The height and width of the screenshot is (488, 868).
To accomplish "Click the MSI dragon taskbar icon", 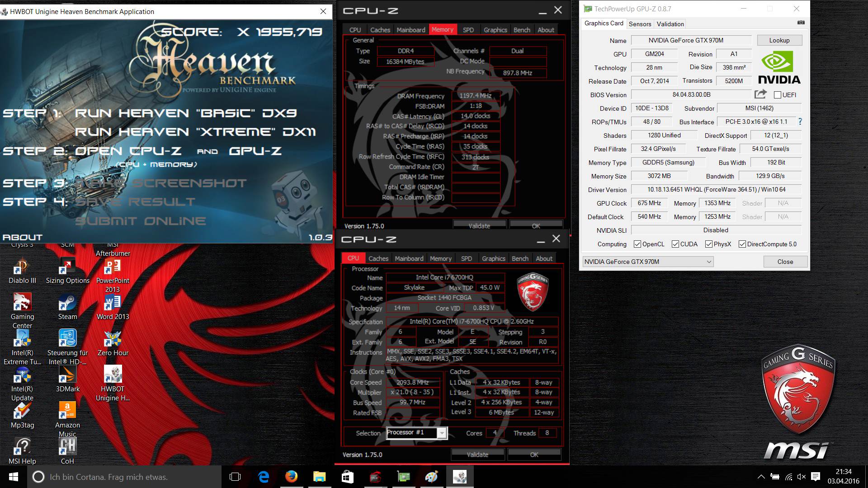I will (375, 477).
